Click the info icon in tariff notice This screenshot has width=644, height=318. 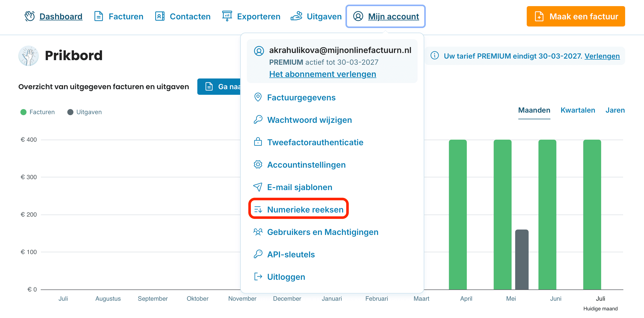coord(435,56)
